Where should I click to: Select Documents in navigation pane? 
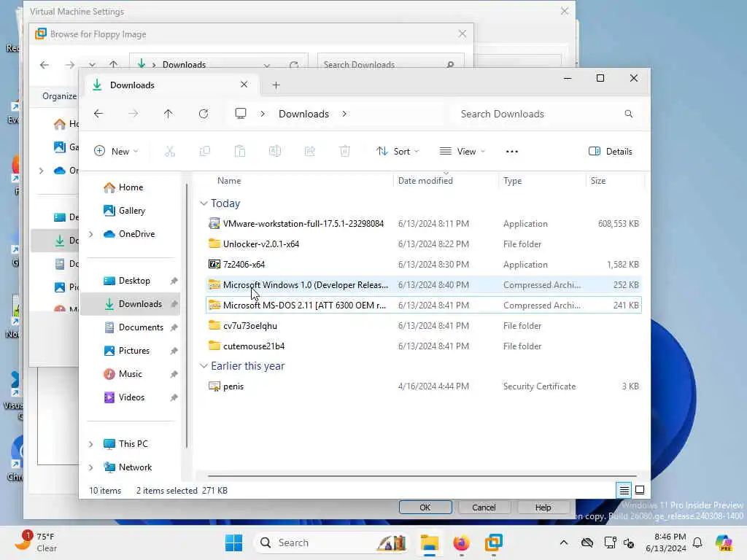pos(130,327)
